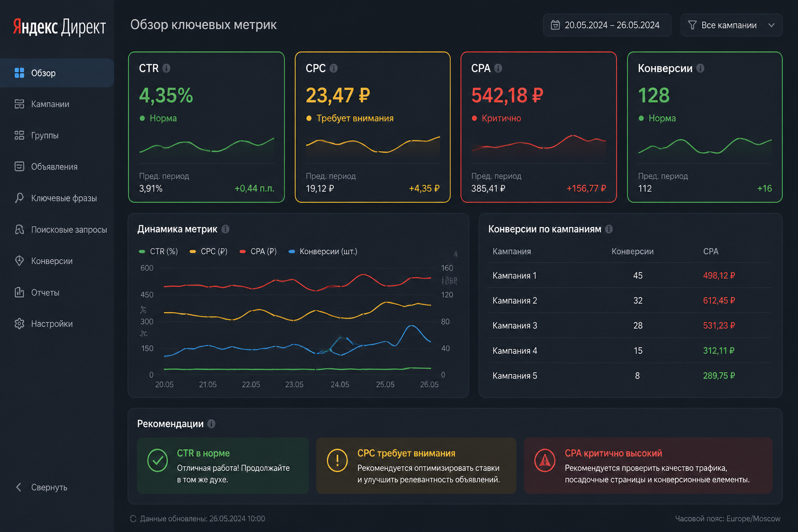798x532 pixels.
Task: Click the Обзор grid icon in sidebar
Action: coord(19,73)
